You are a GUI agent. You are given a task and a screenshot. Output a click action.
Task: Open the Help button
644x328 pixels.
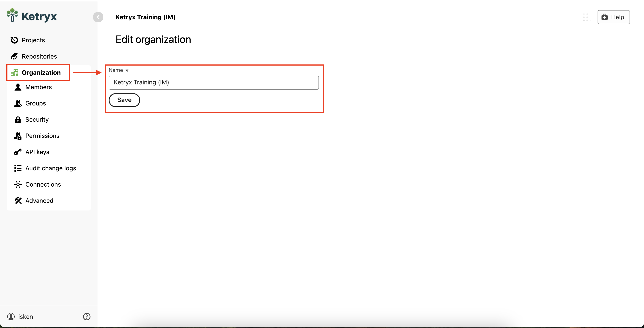614,17
